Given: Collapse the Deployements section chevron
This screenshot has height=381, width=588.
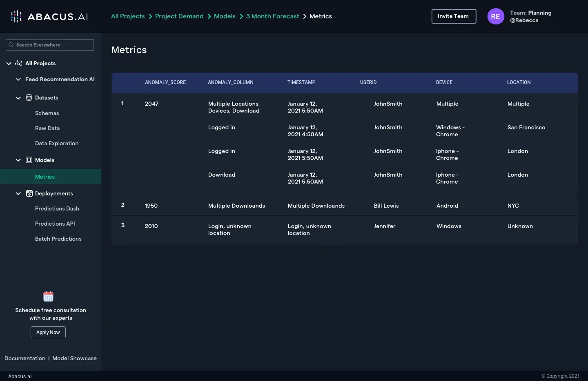Looking at the screenshot, I should coord(18,194).
